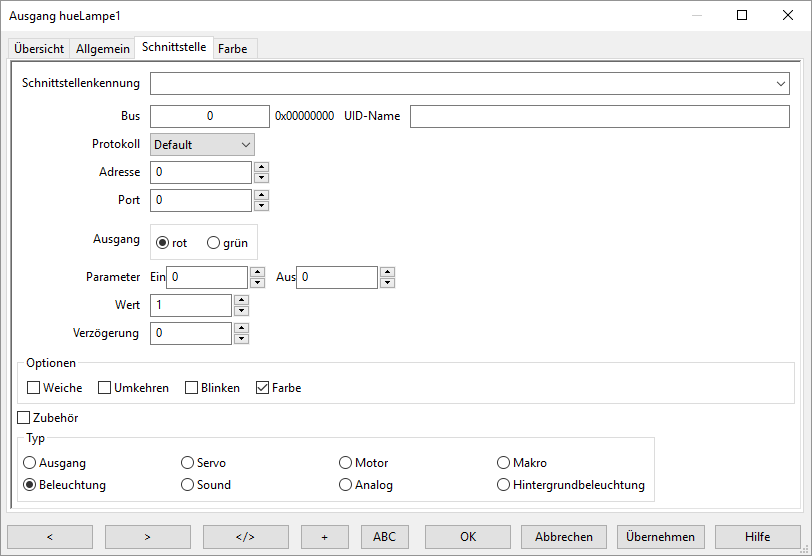This screenshot has width=812, height=556.
Task: Click the next record '>' button
Action: coord(147,537)
